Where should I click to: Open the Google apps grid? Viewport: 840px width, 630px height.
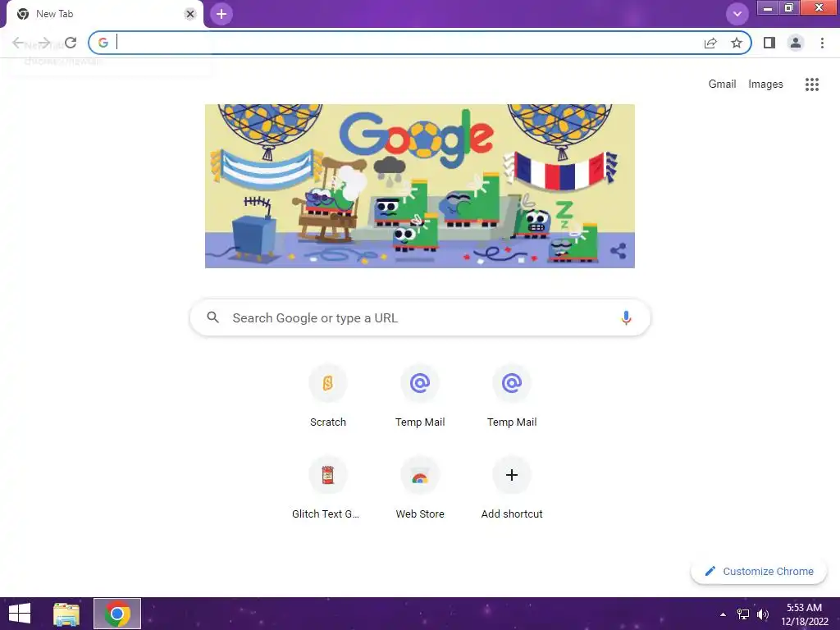811,84
